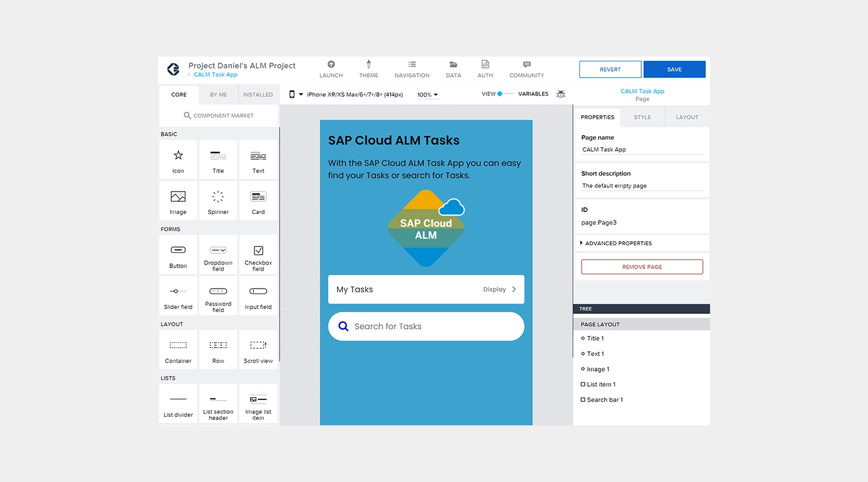Screen dimensions: 868x482
Task: Open the debugger bug icon
Action: coord(561,94)
